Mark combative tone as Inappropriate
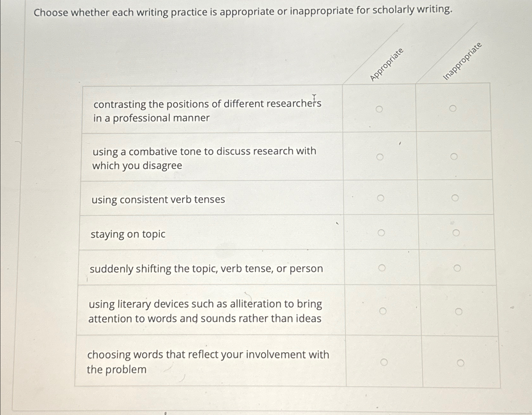This screenshot has height=415, width=532. [x=454, y=156]
